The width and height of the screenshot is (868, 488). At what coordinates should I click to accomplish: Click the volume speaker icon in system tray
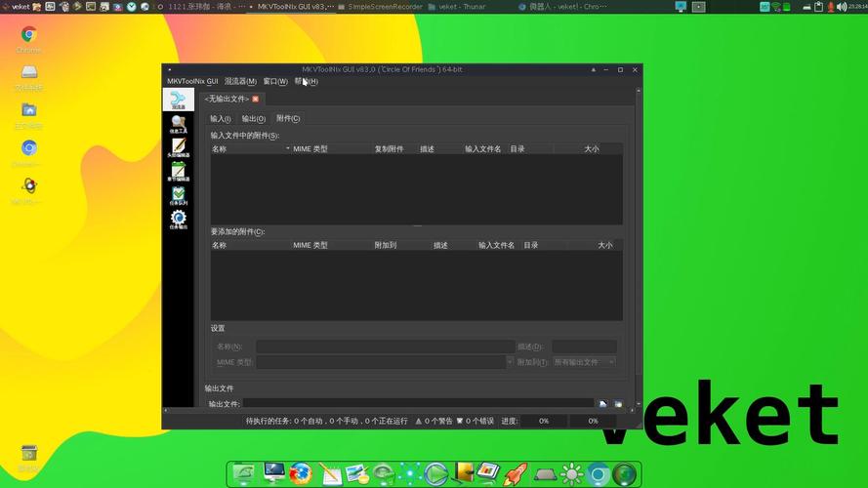click(842, 7)
